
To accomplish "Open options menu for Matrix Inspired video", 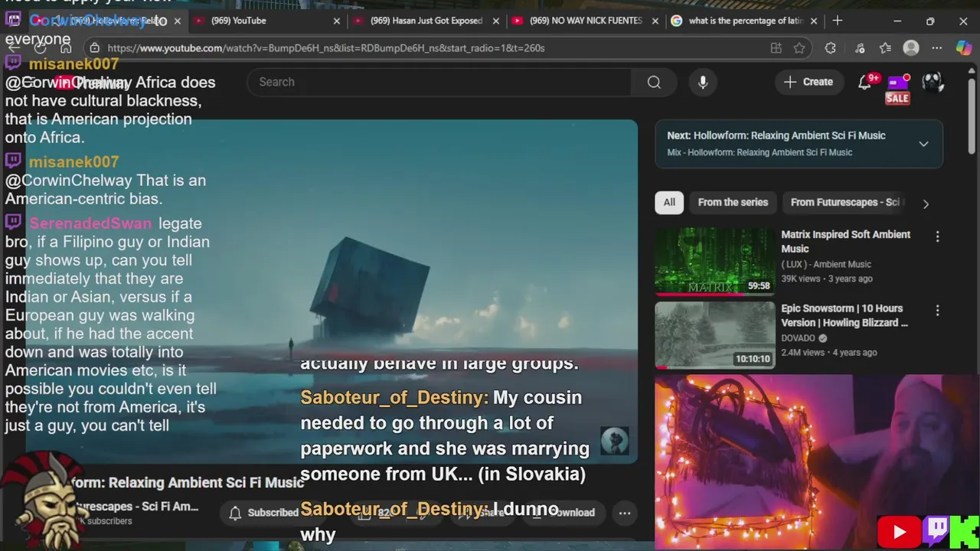I will pyautogui.click(x=937, y=236).
